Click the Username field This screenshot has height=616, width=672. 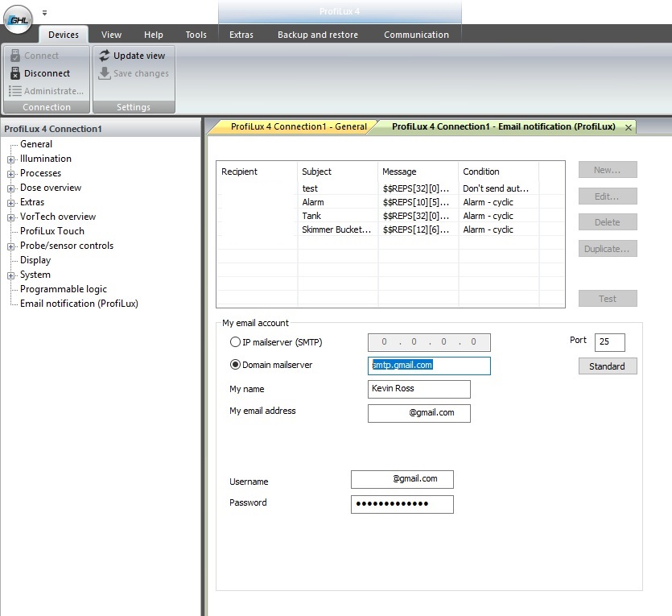point(402,479)
